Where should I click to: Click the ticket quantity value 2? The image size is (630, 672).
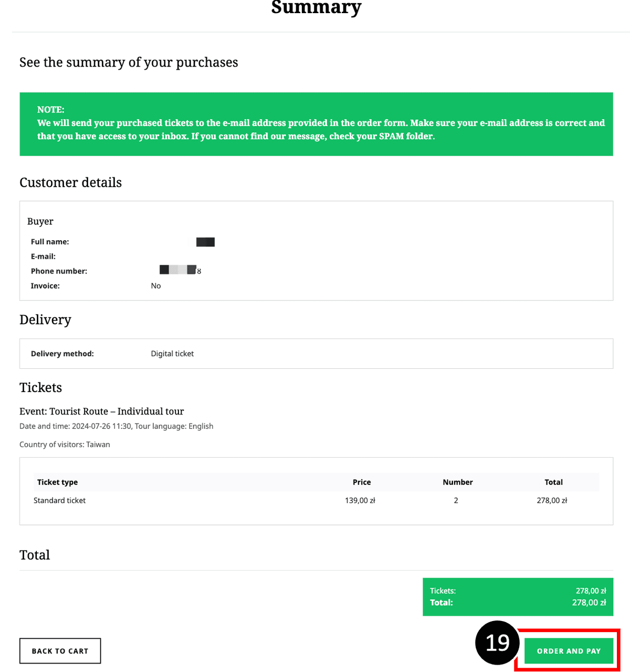pyautogui.click(x=456, y=500)
